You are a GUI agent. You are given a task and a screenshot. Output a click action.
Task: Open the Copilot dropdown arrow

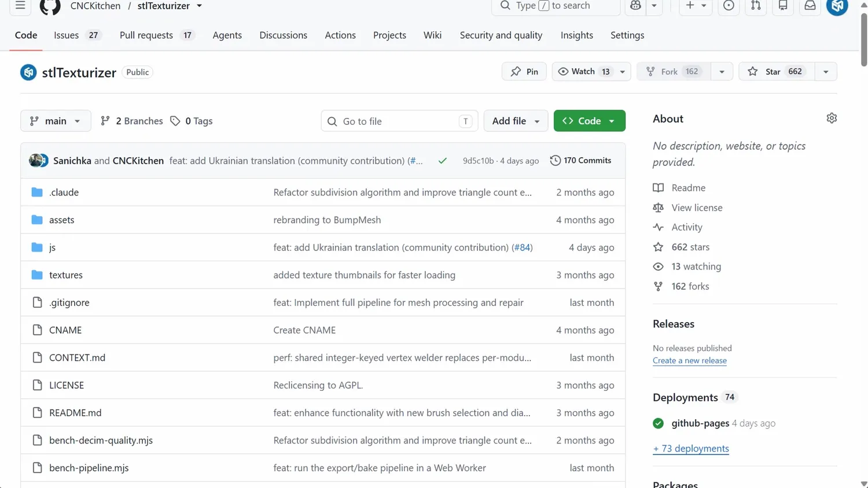[654, 6]
